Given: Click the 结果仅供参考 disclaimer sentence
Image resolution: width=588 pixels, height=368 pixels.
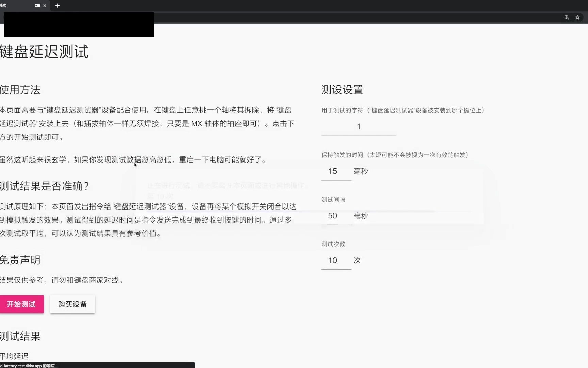Looking at the screenshot, I should [x=62, y=280].
